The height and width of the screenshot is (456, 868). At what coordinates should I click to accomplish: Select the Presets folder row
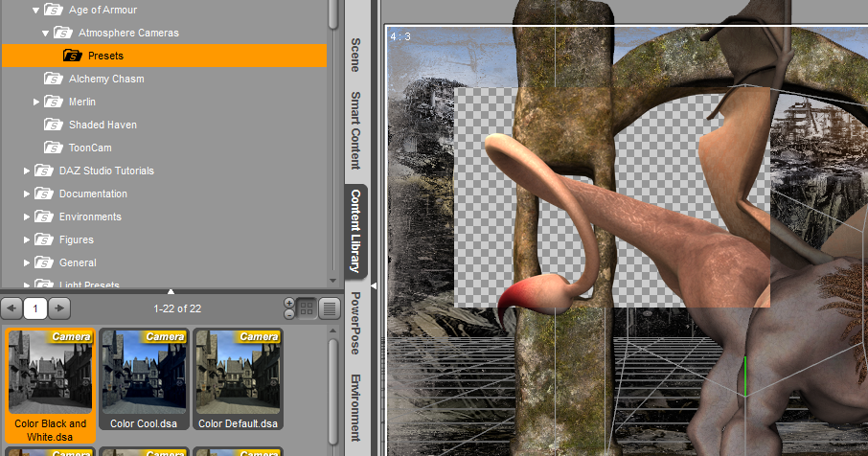(165, 56)
